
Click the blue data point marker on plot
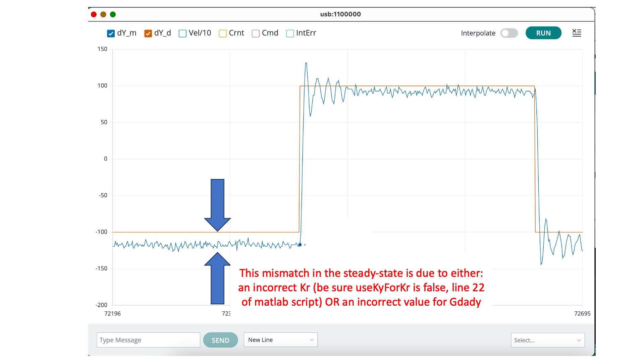coord(300,245)
